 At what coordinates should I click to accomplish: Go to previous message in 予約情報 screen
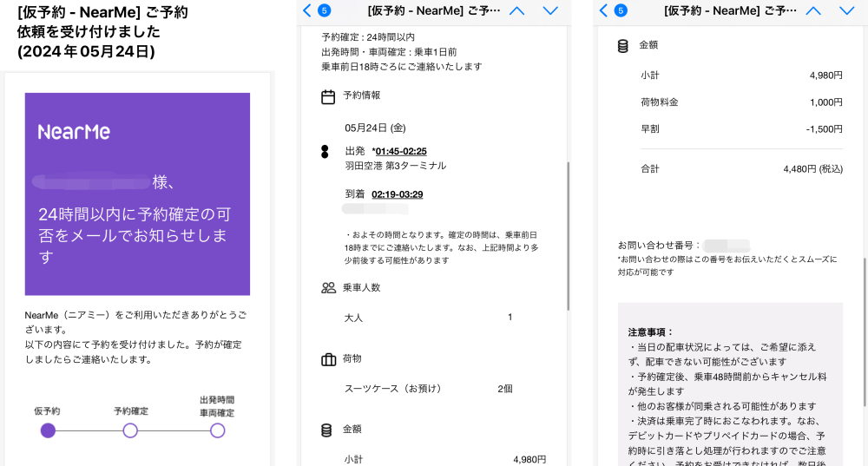(516, 10)
